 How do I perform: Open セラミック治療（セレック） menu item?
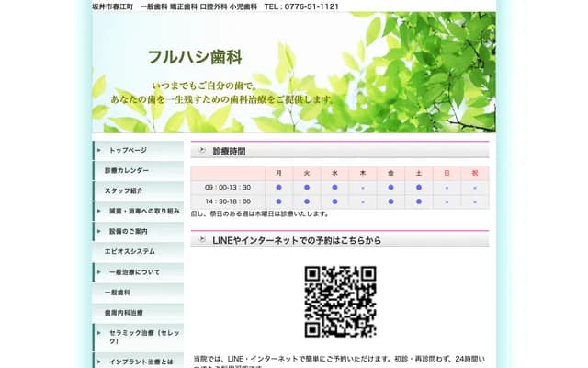[x=139, y=337]
